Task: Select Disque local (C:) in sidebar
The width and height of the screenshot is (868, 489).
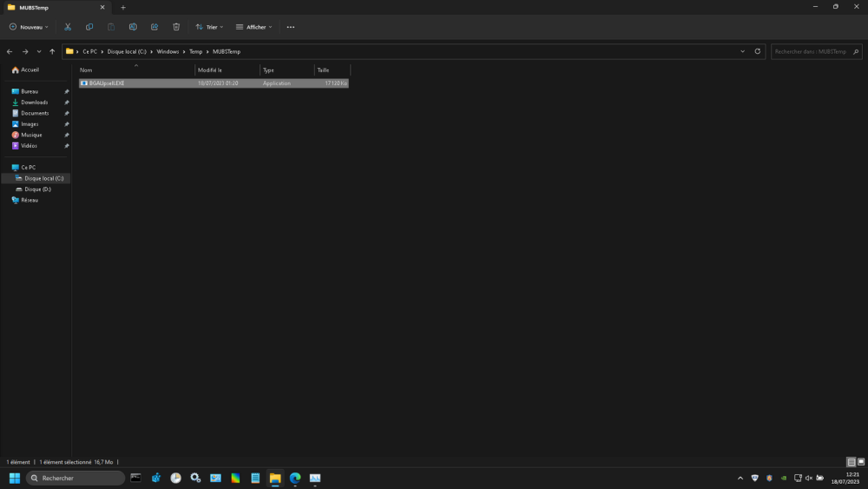Action: pyautogui.click(x=43, y=178)
